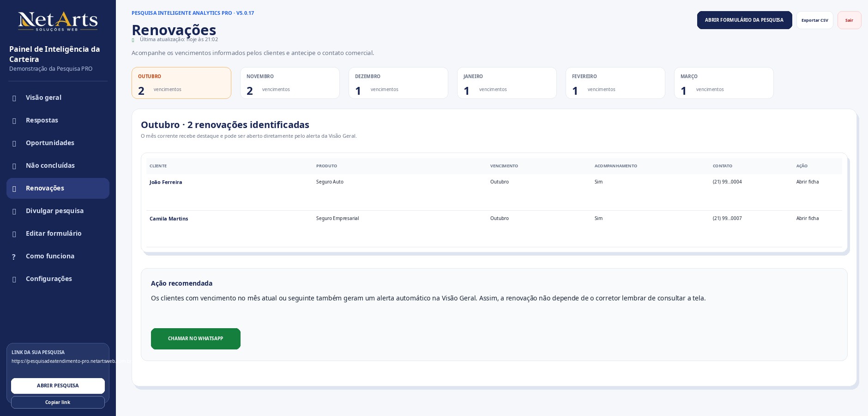Screen dimensions: 868x416
Task: Click the Não concluídas sidebar icon
Action: click(14, 166)
